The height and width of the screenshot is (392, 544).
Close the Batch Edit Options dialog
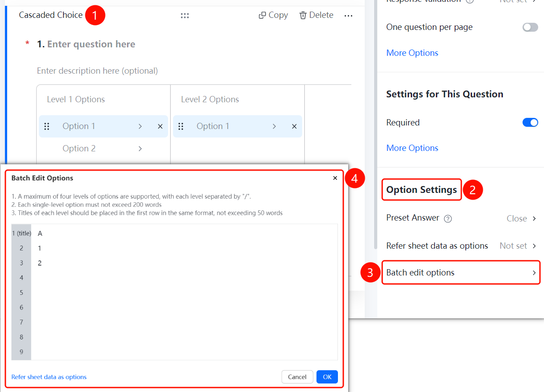[335, 178]
